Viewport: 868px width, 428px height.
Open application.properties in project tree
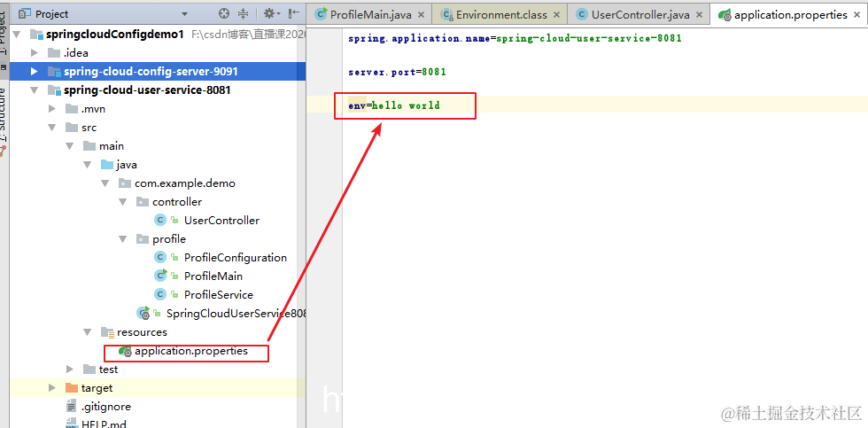coord(191,351)
